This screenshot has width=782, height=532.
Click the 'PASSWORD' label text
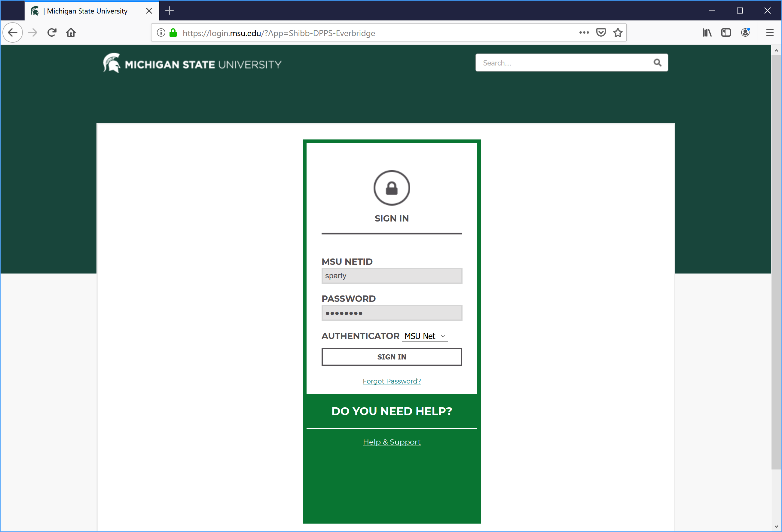(x=349, y=298)
